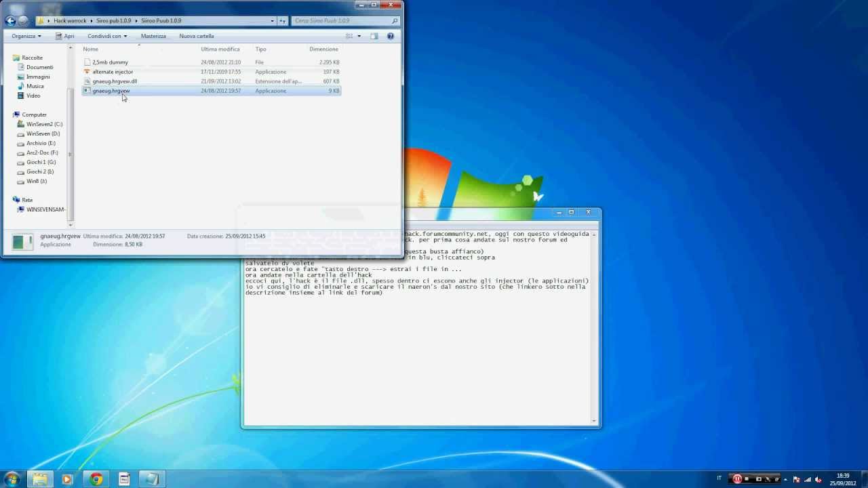This screenshot has width=868, height=488.
Task: Click the WinSeven2 (C:) drive icon
Action: tap(21, 124)
